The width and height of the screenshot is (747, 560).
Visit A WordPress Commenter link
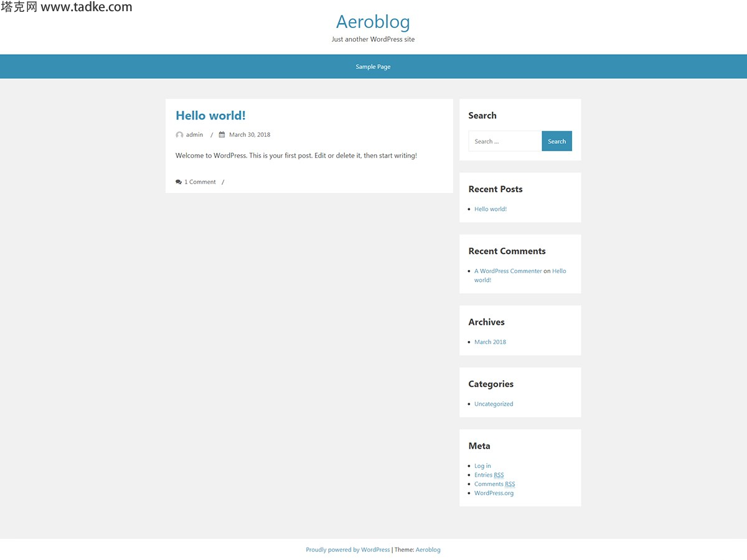click(x=508, y=271)
